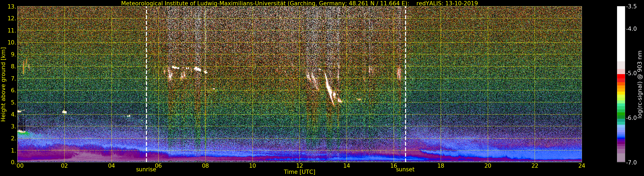Click the '16' time tick label
Image resolution: width=644 pixels, height=176 pixels.
[x=393, y=166]
